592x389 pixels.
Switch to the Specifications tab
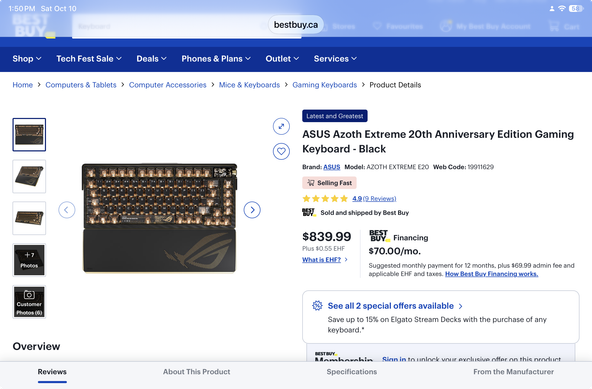(352, 372)
